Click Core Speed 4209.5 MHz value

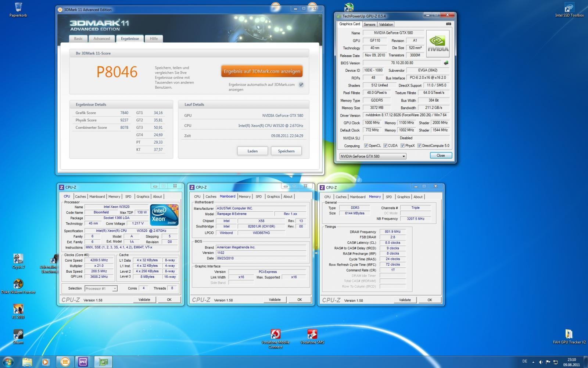click(x=99, y=260)
